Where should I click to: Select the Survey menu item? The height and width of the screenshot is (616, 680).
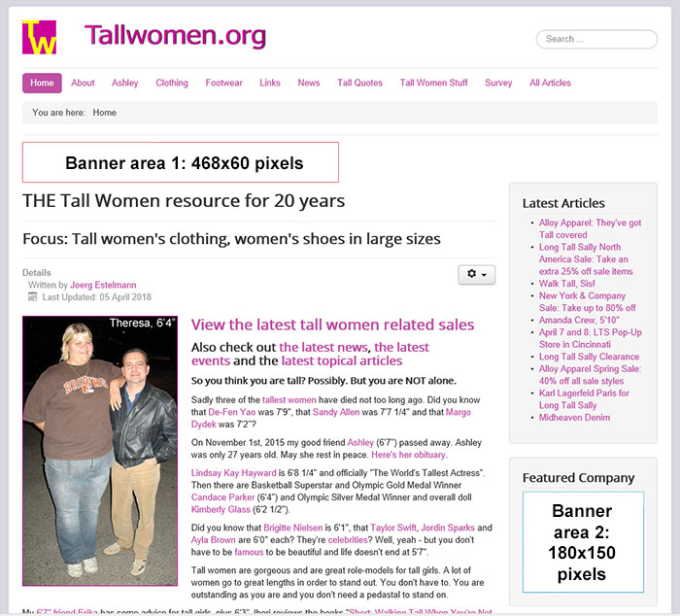point(498,83)
